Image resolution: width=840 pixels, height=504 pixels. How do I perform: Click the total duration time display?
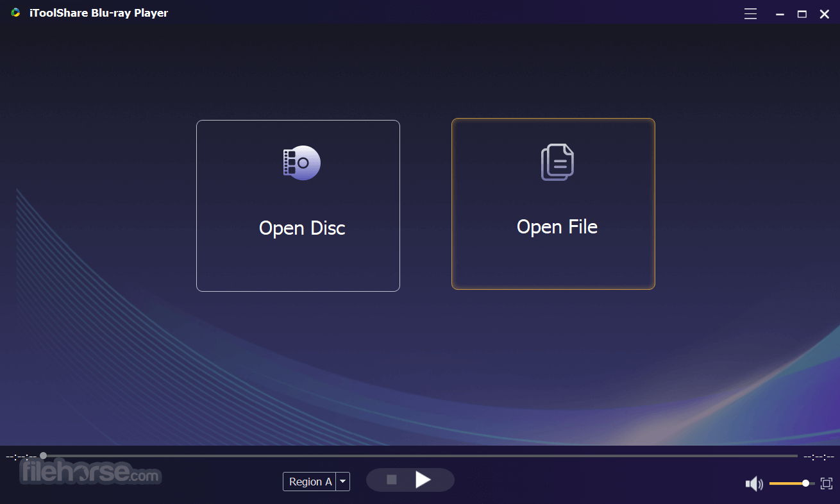pyautogui.click(x=819, y=457)
